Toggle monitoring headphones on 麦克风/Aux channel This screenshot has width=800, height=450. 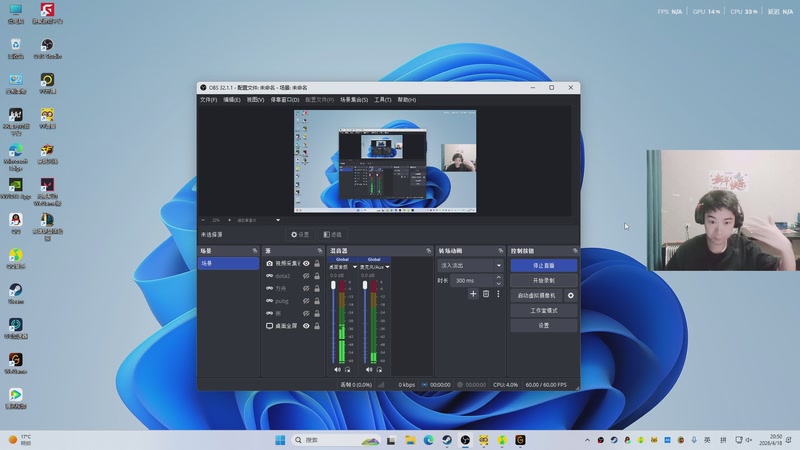(x=379, y=369)
